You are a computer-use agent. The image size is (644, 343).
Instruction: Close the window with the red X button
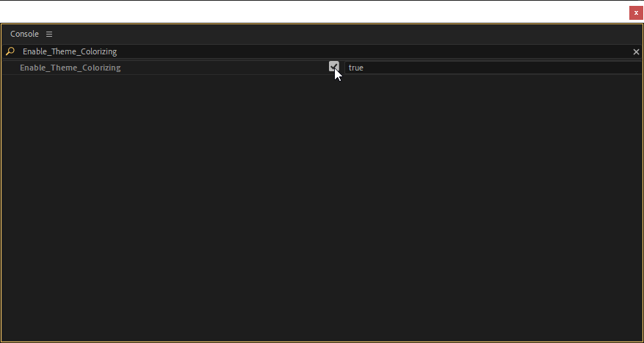pos(636,12)
